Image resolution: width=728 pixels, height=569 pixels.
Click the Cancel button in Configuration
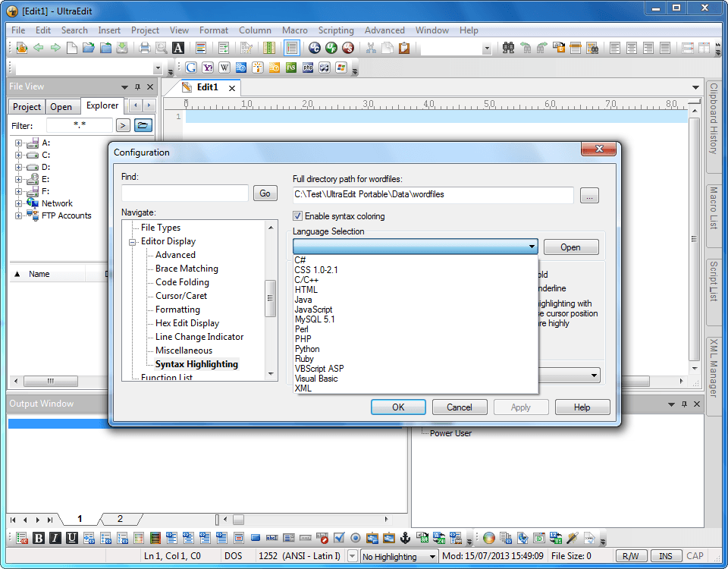point(460,407)
